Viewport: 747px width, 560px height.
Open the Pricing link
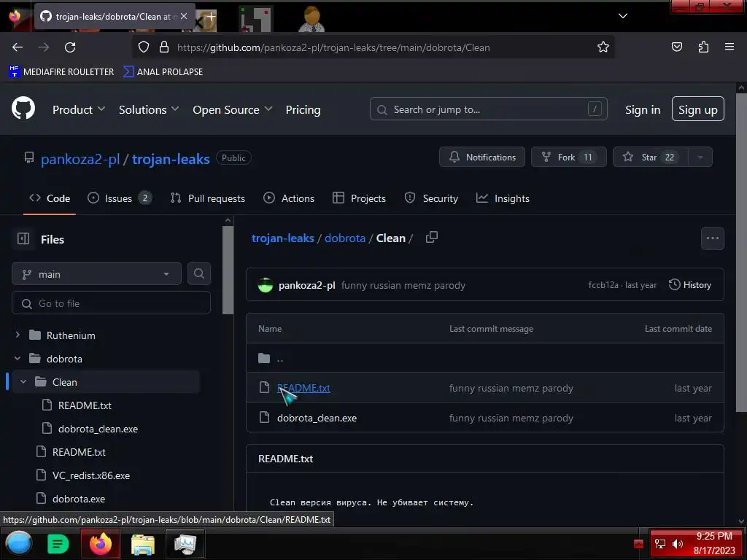pos(303,109)
